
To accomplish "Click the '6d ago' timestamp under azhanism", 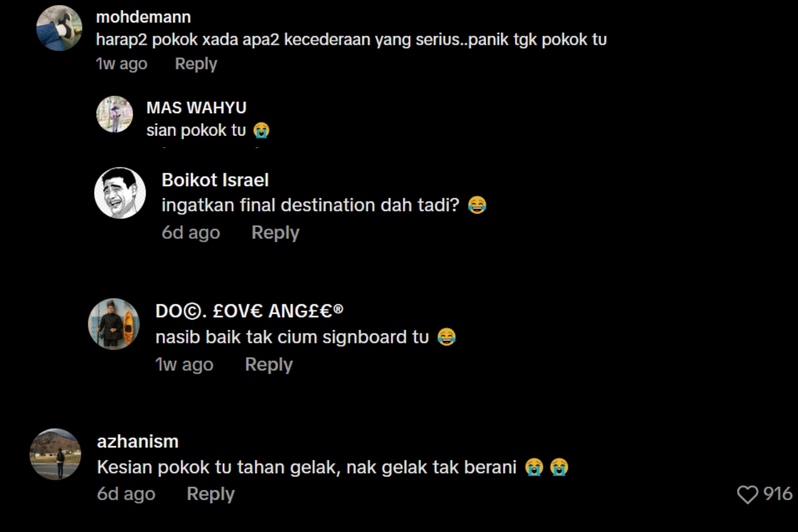I will 126,494.
